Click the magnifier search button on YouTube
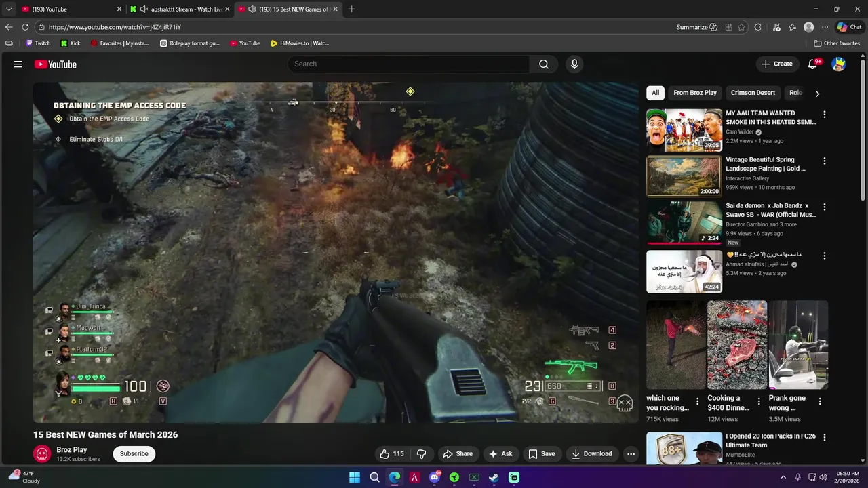This screenshot has height=488, width=868. (x=544, y=64)
